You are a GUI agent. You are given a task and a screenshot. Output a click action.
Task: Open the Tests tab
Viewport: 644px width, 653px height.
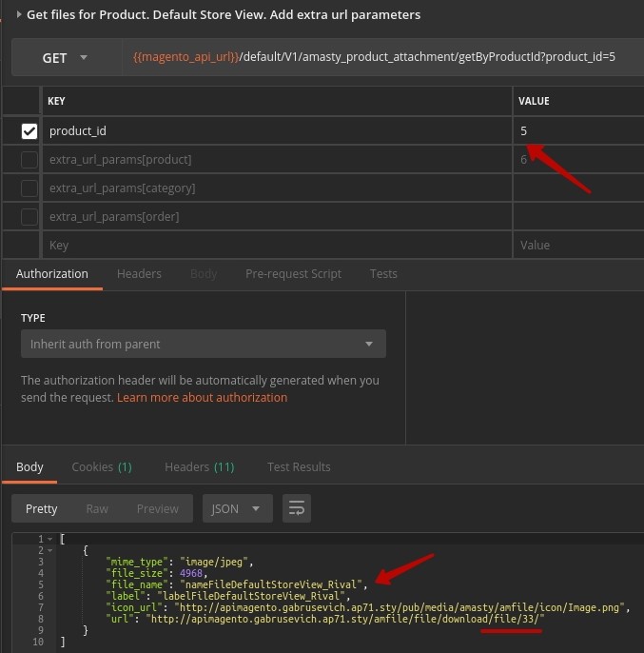(383, 274)
